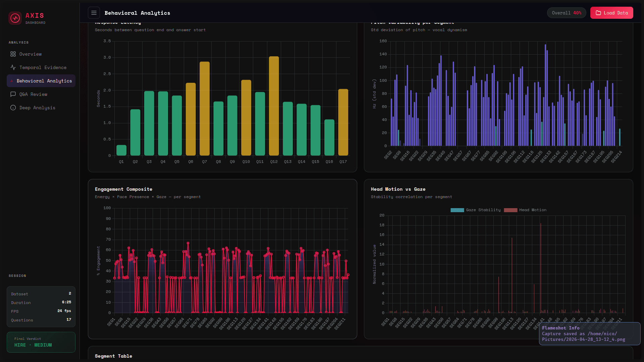The height and width of the screenshot is (362, 644).
Task: Click the "ANALYSIS" section label
Action: (19, 43)
